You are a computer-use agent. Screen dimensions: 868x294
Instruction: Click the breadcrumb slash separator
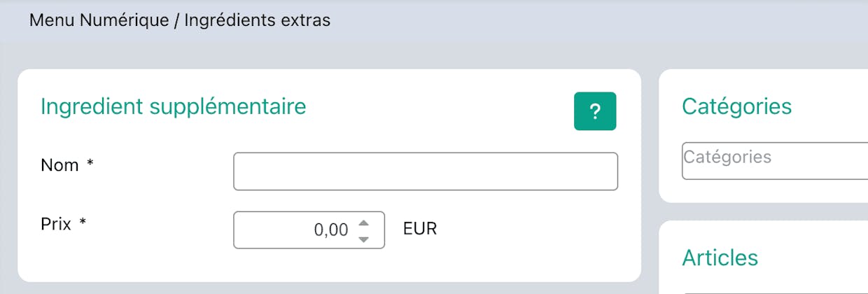(x=176, y=20)
